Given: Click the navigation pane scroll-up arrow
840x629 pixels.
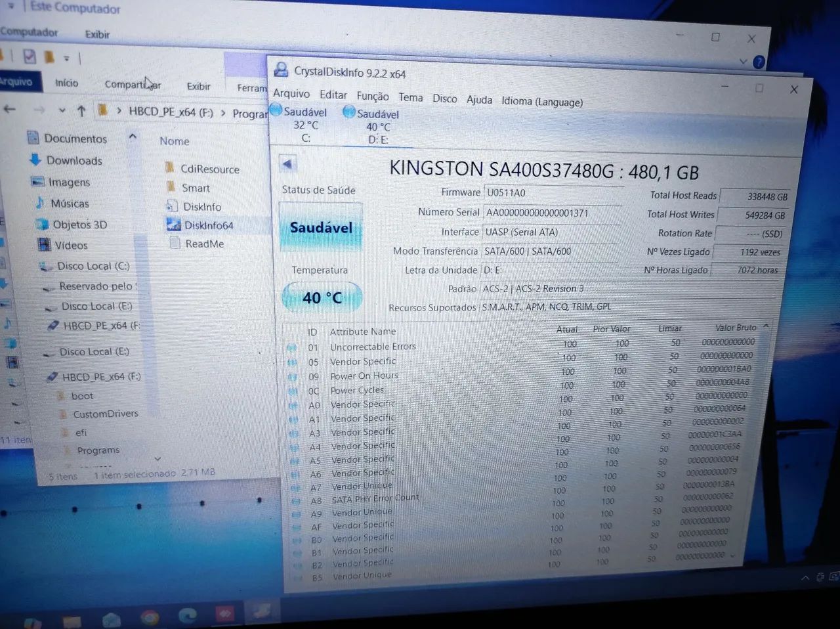Looking at the screenshot, I should click(133, 137).
